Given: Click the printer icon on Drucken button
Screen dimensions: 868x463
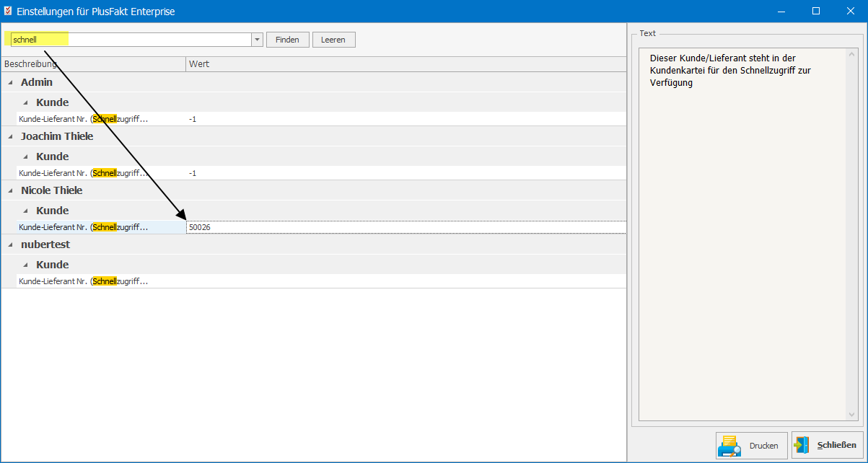Looking at the screenshot, I should click(x=729, y=446).
